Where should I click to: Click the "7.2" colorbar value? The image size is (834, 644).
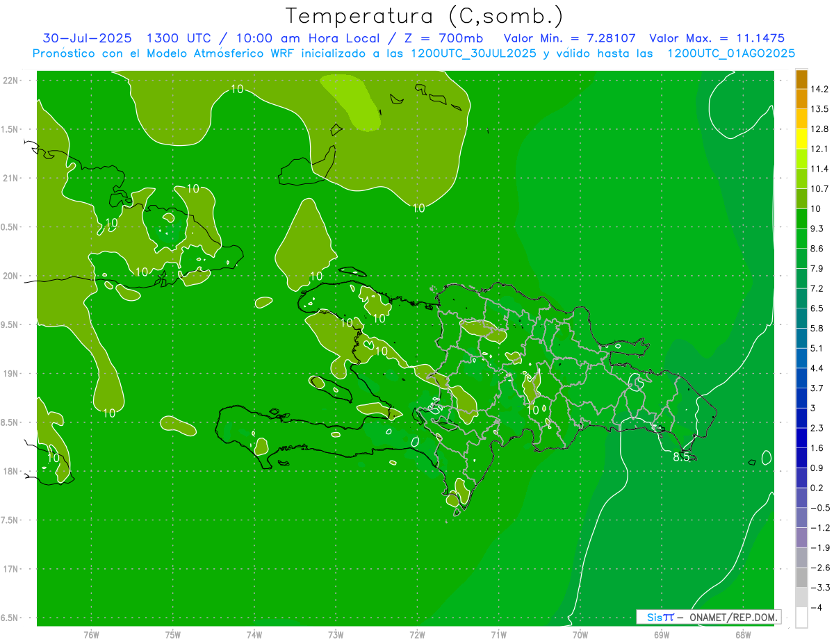[x=817, y=288]
